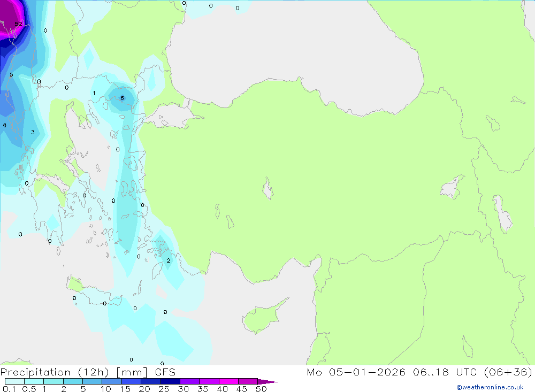Click the legend label '25'
Viewport: 535px width, 392px height.
coord(164,389)
